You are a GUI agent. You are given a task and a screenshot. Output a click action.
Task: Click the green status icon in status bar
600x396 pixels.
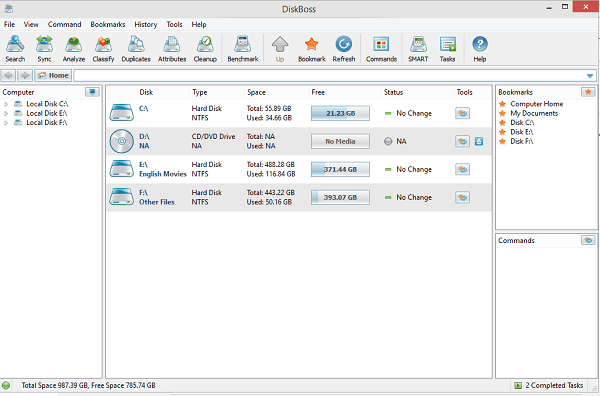coord(6,385)
